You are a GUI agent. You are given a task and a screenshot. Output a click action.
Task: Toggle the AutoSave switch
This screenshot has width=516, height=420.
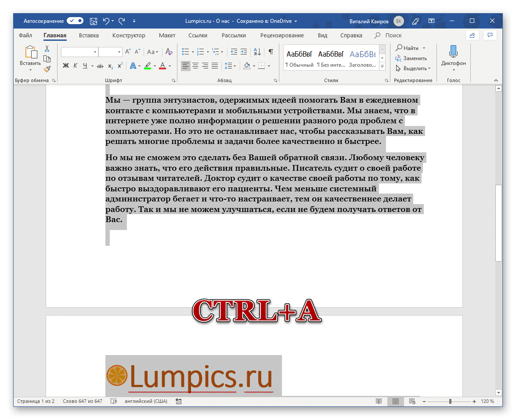click(x=75, y=21)
